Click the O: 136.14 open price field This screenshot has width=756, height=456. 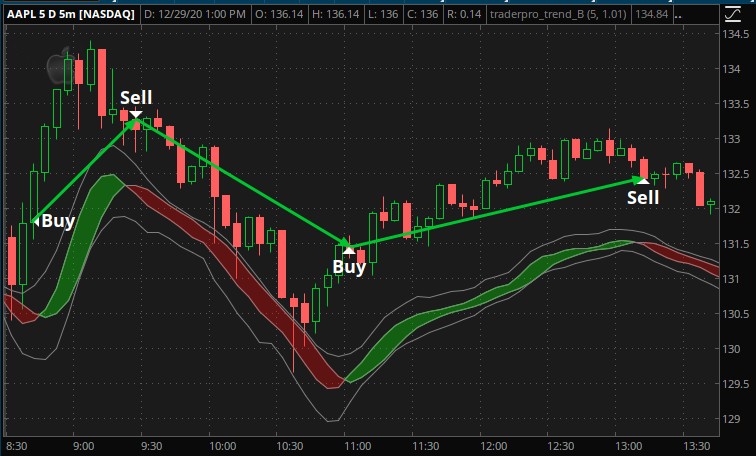(307, 15)
